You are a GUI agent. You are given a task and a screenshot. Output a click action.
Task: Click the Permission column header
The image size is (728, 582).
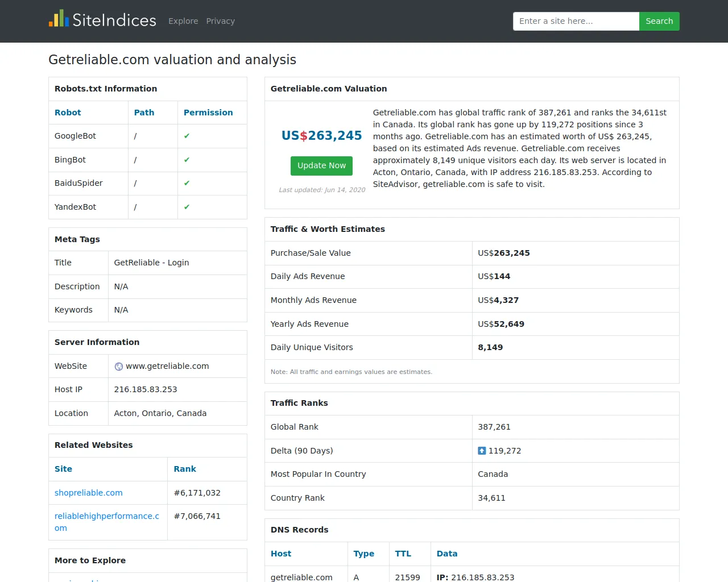(x=208, y=113)
